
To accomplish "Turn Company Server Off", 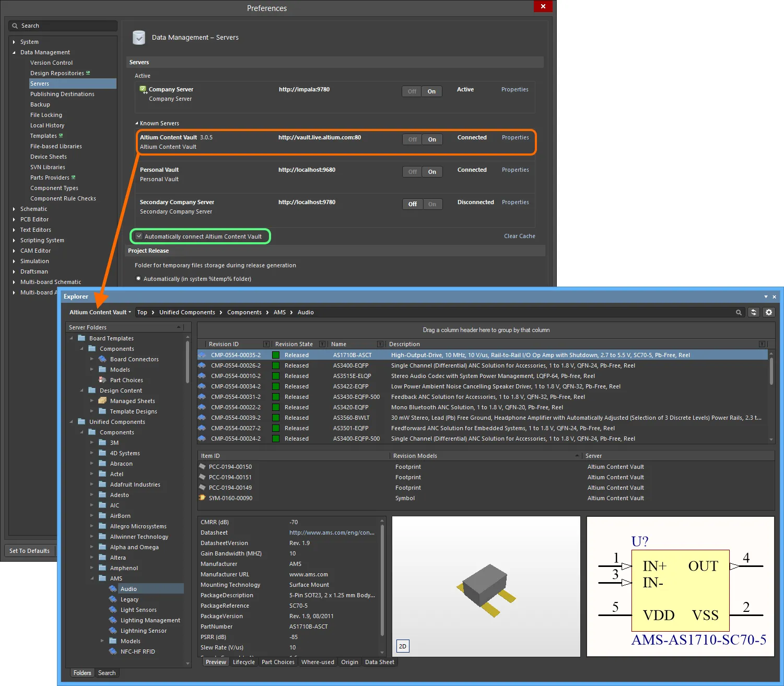I will 412,91.
